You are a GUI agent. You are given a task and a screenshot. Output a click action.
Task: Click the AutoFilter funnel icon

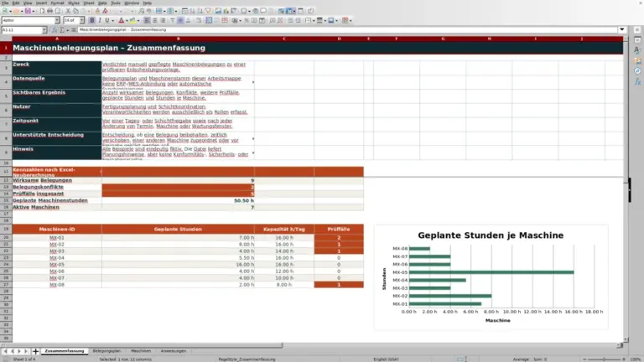click(x=208, y=11)
